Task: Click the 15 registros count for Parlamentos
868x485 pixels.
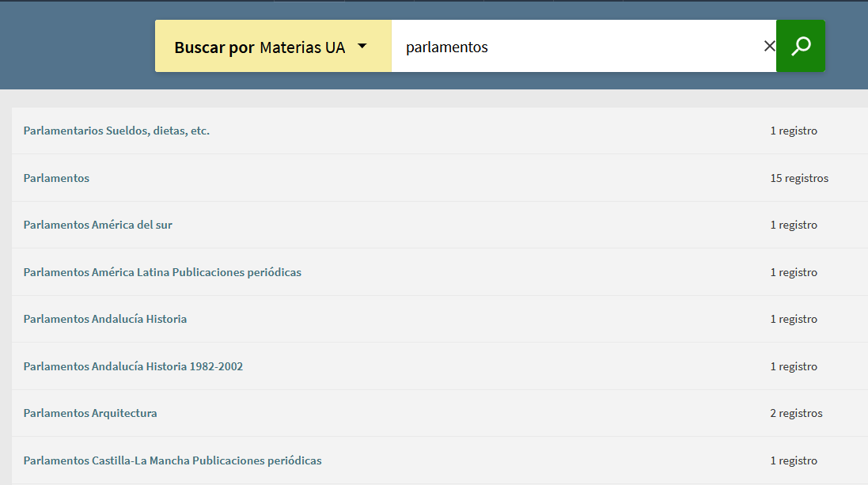Action: coord(799,178)
